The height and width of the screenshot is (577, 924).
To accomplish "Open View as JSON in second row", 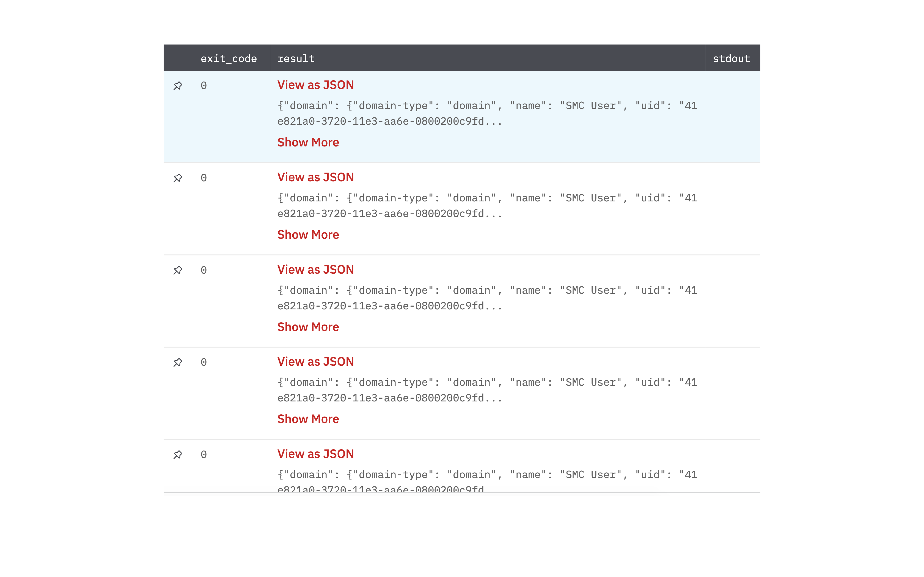I will point(315,177).
